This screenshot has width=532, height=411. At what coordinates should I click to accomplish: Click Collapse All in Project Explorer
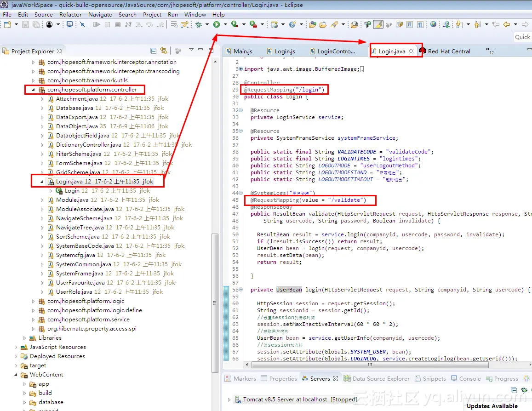point(154,51)
